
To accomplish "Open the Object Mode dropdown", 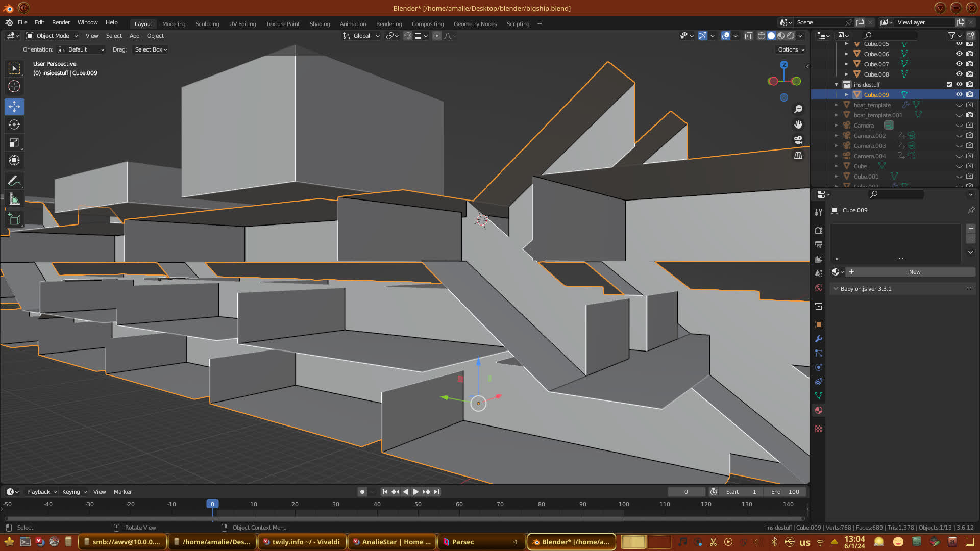I will 53,36.
